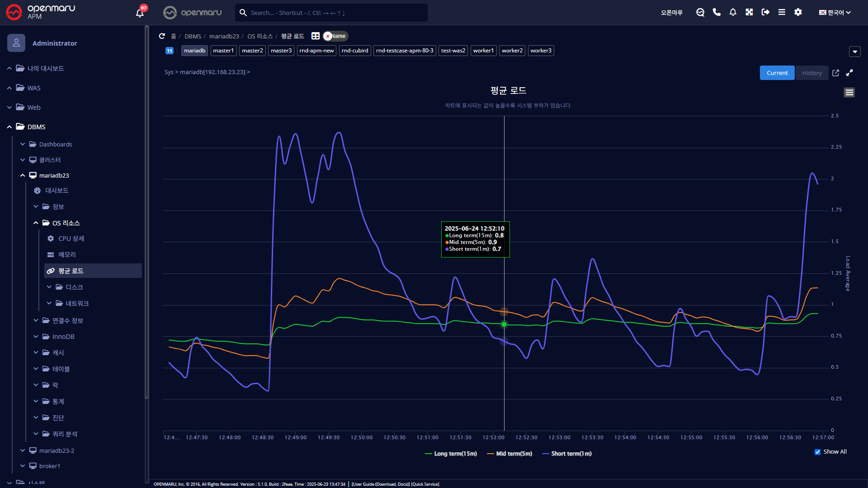The height and width of the screenshot is (488, 868).
Task: Click the alarm bell with 97 badge
Action: pyautogui.click(x=140, y=13)
